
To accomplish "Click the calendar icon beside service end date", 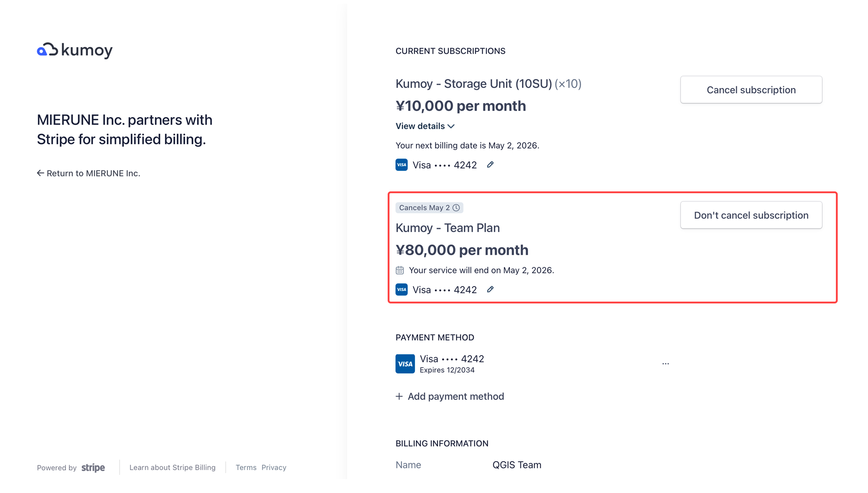I will [x=399, y=270].
